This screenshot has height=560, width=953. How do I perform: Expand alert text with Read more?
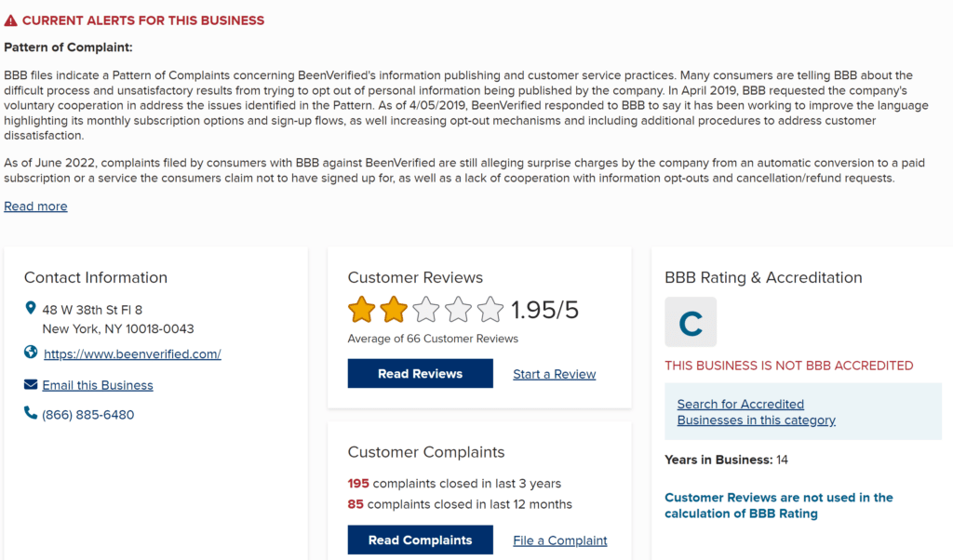tap(35, 207)
